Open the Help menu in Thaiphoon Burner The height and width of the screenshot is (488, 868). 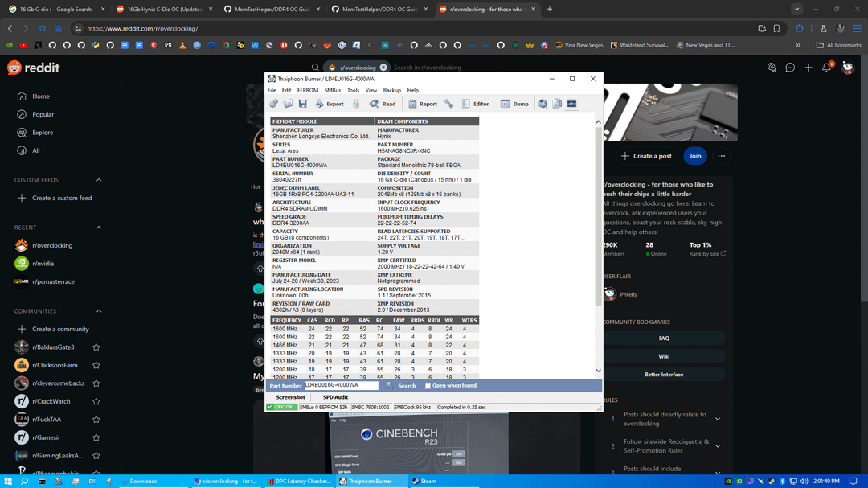pos(413,90)
